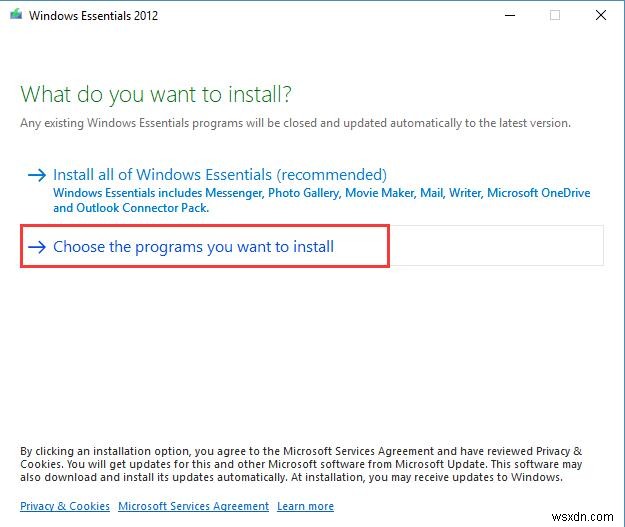Follow the Learn more link
Viewport: 625px width, 527px height.
[305, 506]
